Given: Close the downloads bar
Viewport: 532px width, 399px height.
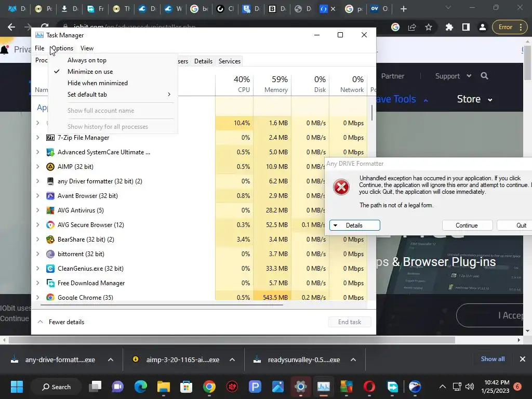Looking at the screenshot, I should coord(523,359).
